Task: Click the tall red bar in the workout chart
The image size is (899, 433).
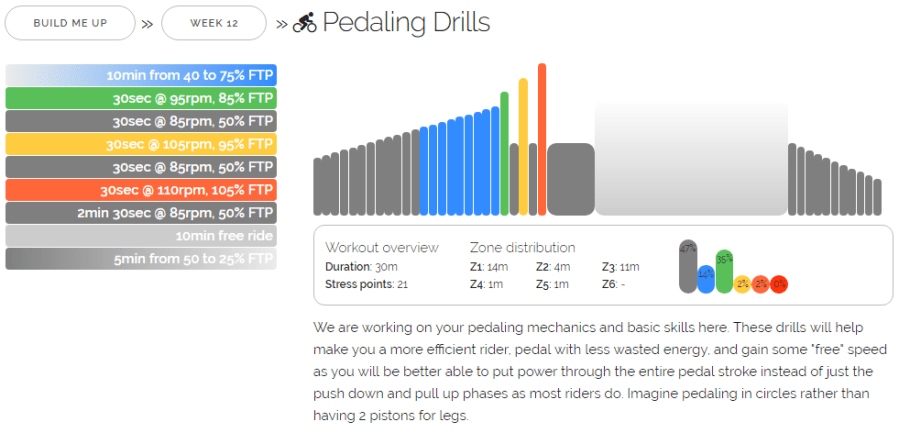Action: coord(542,140)
